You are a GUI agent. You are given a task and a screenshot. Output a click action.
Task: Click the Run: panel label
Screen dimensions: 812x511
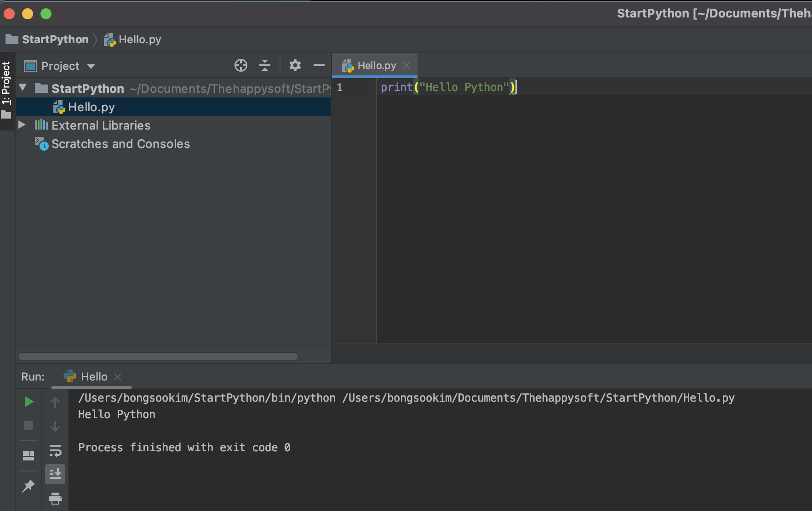[33, 377]
